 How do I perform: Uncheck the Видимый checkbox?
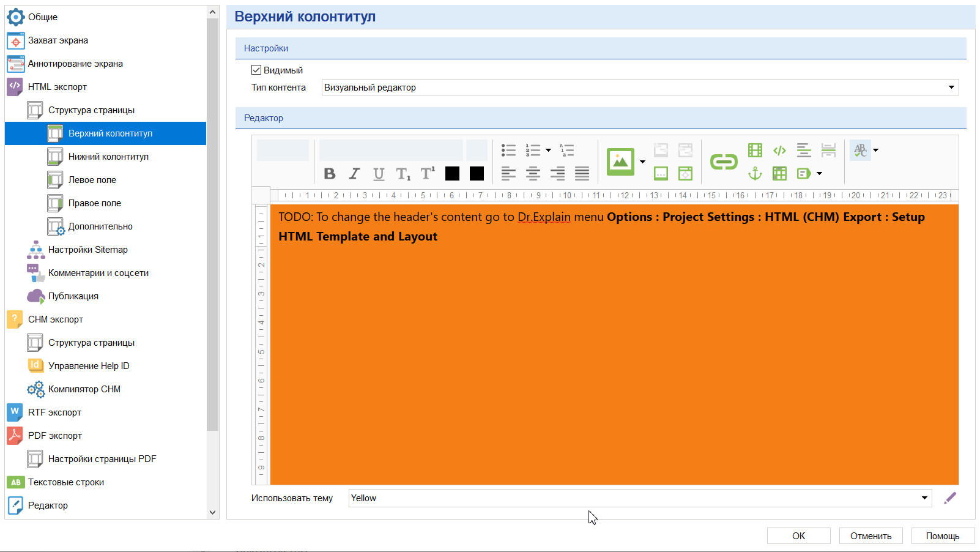coord(256,70)
